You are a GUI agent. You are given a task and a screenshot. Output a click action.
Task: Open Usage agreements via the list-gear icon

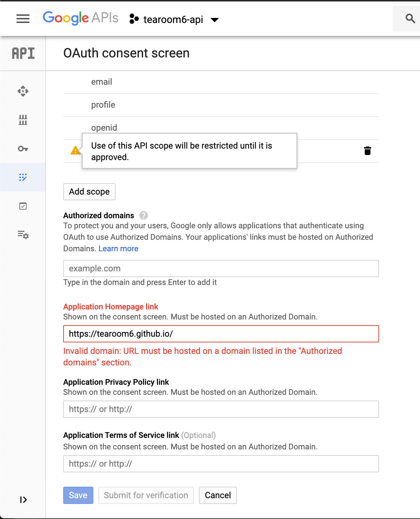tap(23, 235)
